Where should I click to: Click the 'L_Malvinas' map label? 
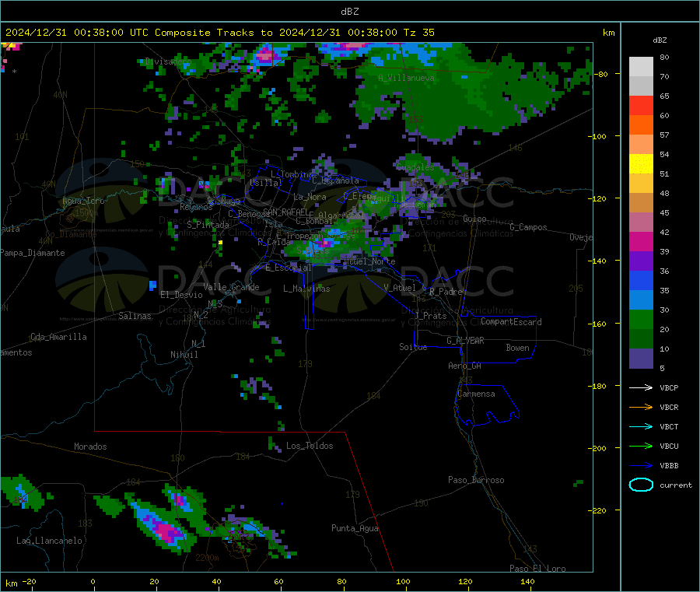(x=306, y=289)
